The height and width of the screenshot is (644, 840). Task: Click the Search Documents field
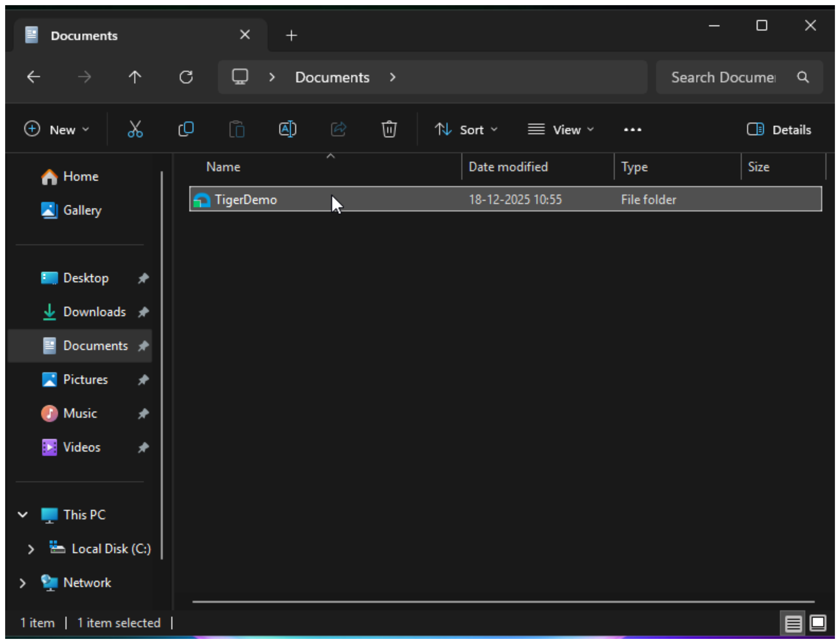point(723,77)
